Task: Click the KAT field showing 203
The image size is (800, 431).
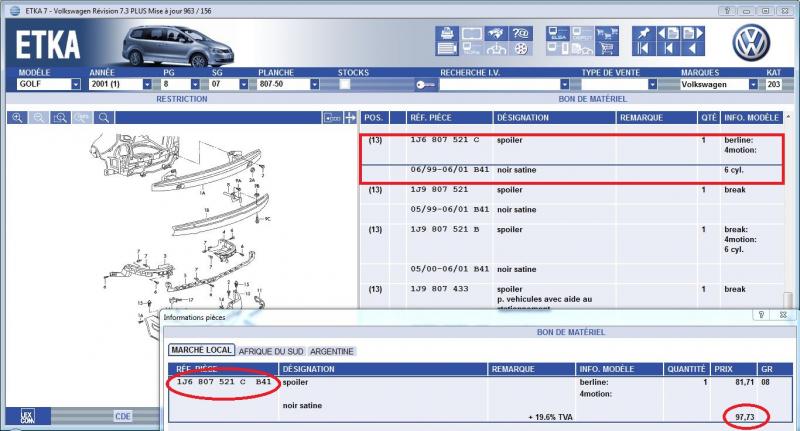Action: (773, 84)
